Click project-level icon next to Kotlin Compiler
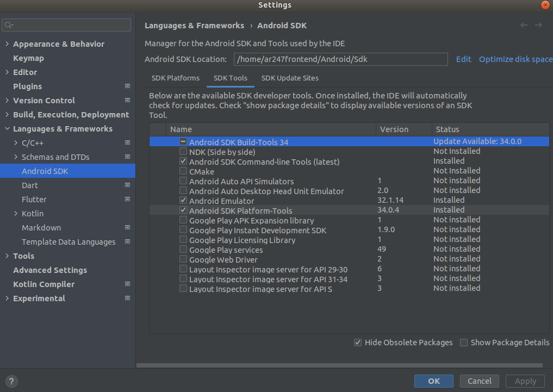The width and height of the screenshot is (553, 392). coord(128,284)
